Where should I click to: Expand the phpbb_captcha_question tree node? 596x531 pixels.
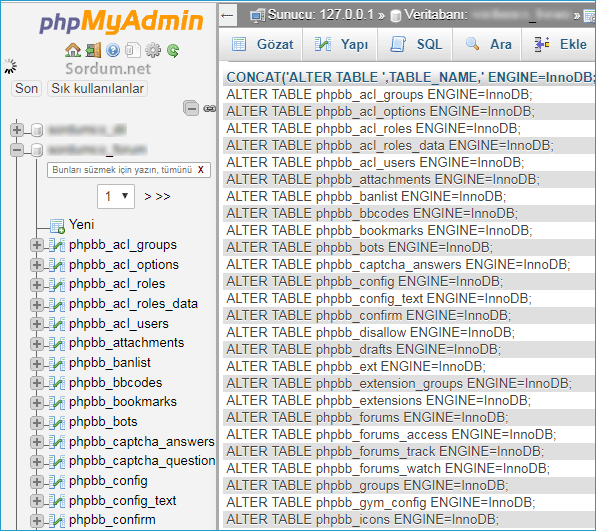click(x=36, y=462)
